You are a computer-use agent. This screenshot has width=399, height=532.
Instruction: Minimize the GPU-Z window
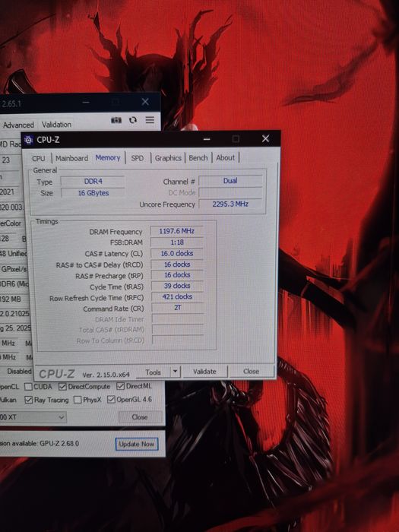(x=87, y=102)
